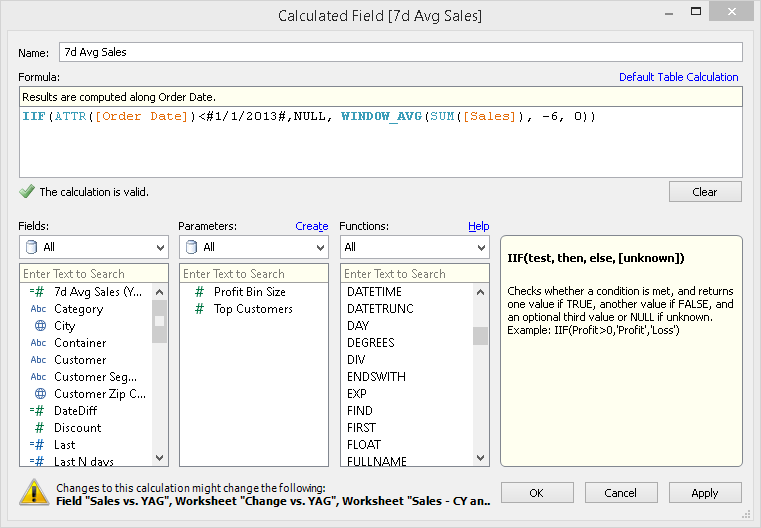Click the globe icon next to City
This screenshot has width=761, height=528.
click(39, 326)
